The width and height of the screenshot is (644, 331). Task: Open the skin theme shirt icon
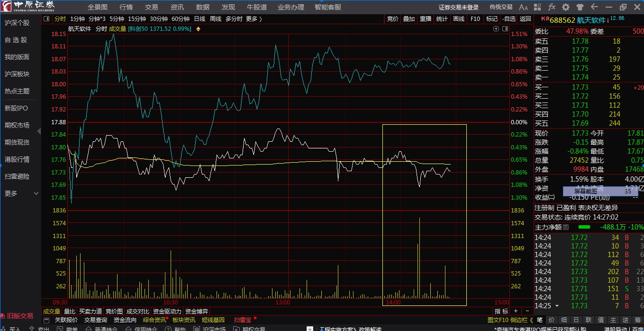(580, 7)
